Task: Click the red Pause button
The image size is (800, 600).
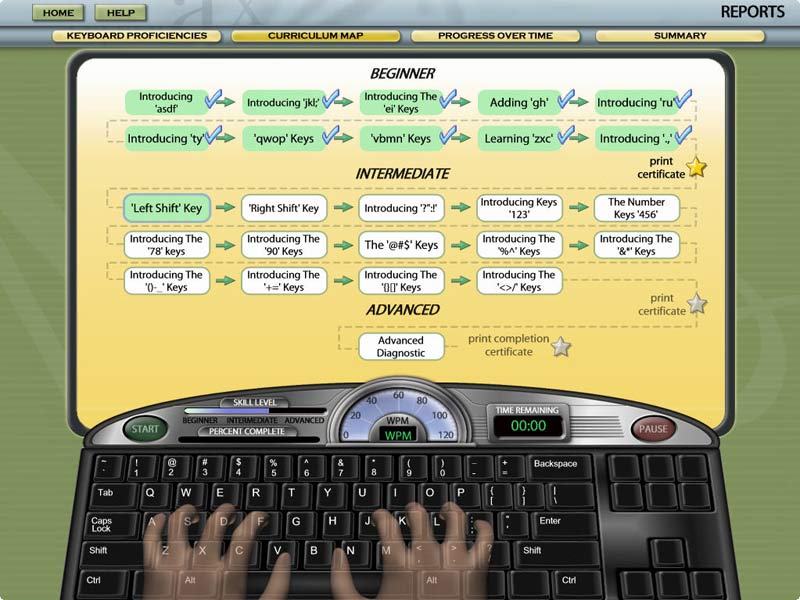Action: click(653, 429)
